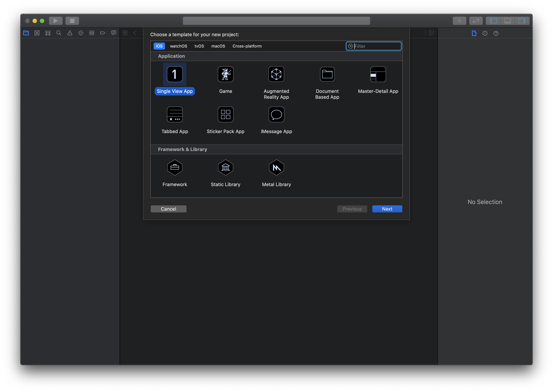Choose the Static Library template
The image size is (553, 392).
225,167
